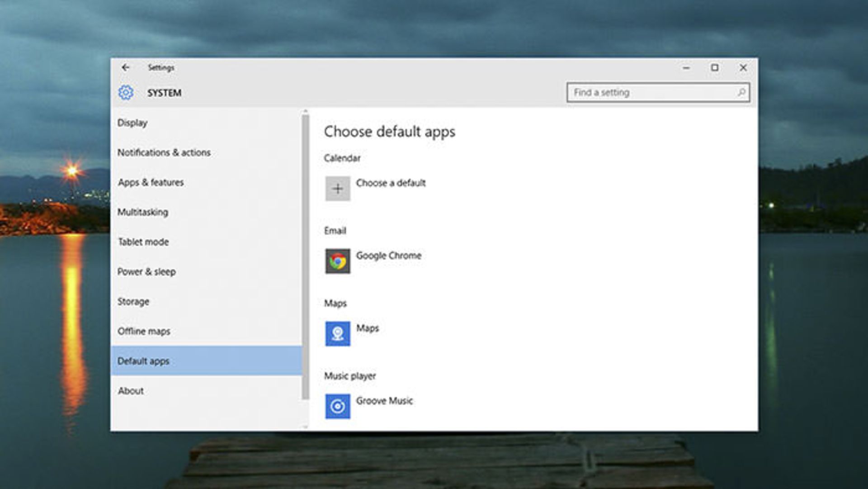This screenshot has width=868, height=489.
Task: Maximize the Settings window
Action: 715,67
